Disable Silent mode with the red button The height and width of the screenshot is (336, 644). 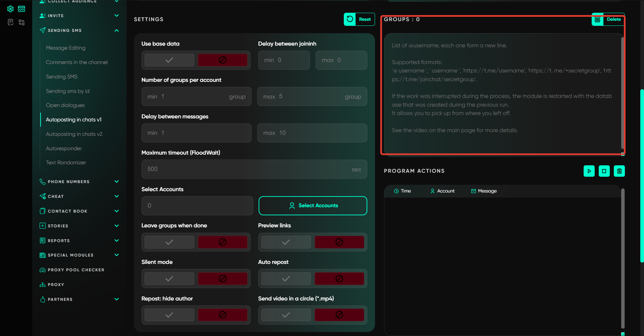pos(222,279)
